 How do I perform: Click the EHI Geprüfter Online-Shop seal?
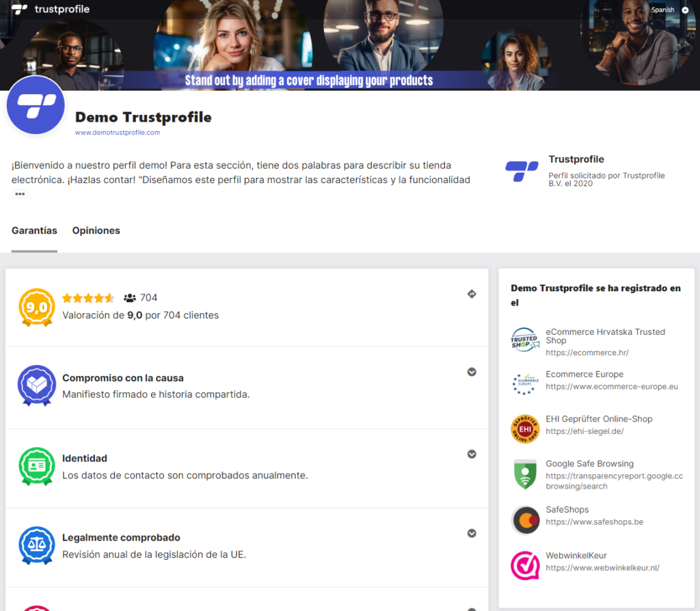(x=525, y=429)
